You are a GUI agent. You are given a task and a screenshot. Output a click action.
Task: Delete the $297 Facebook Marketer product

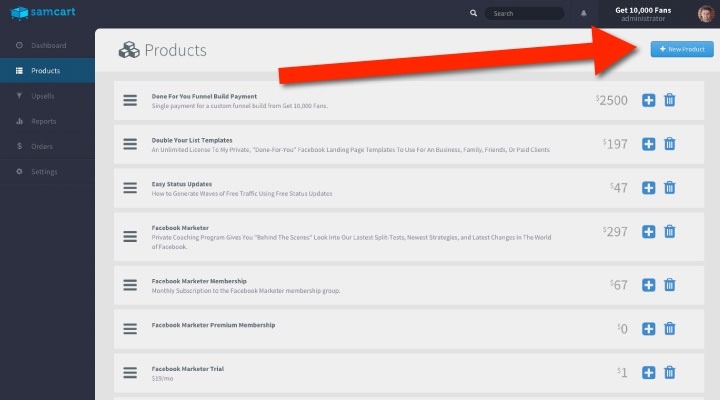coord(669,232)
